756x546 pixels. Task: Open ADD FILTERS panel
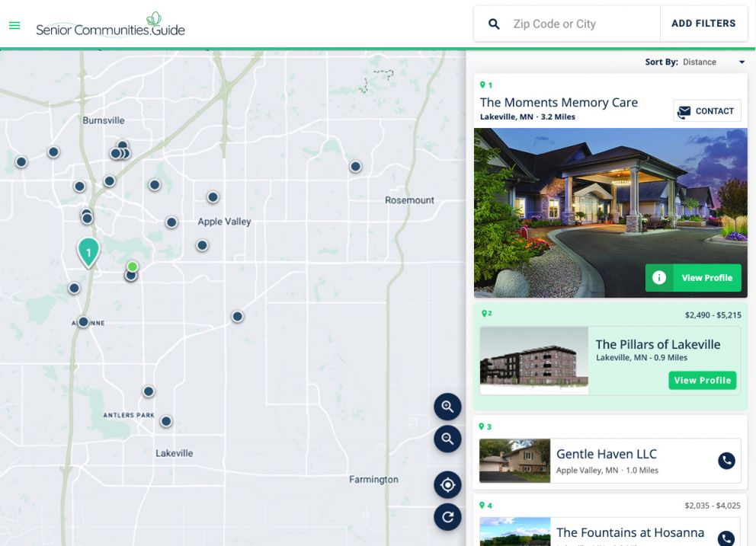tap(703, 24)
